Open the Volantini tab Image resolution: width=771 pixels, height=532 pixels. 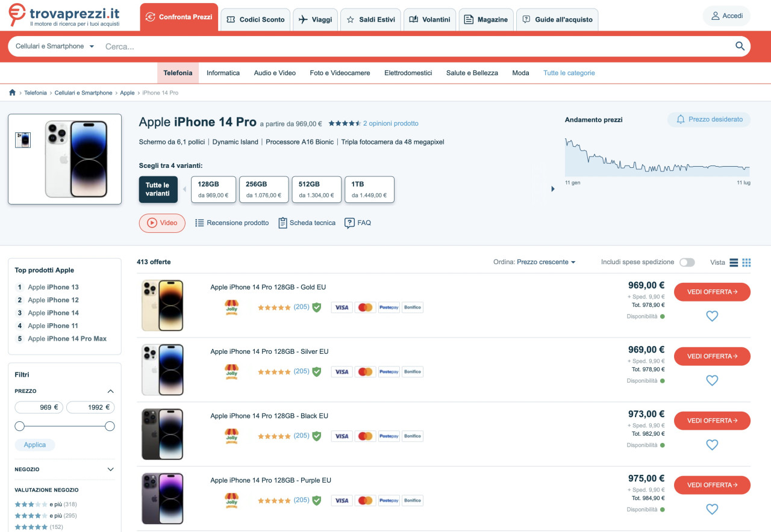point(429,19)
